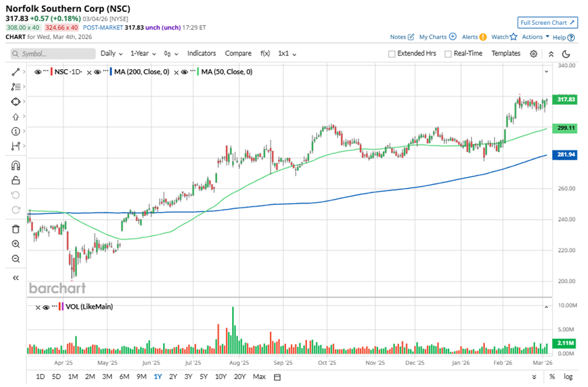Collapse the drawing tools sidebar
This screenshot has width=588, height=387.
[16, 278]
